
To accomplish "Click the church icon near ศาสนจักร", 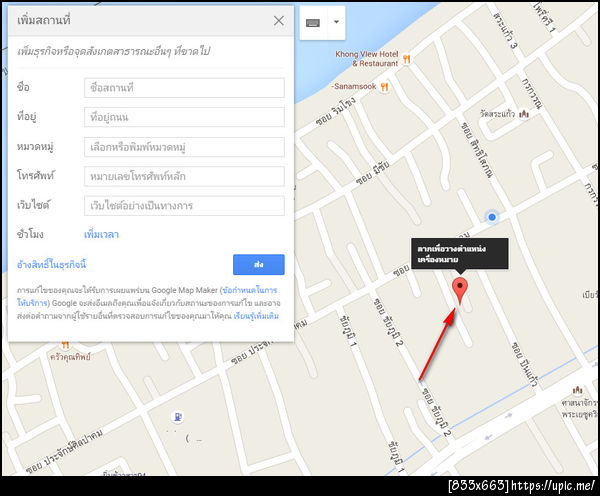I will point(578,390).
